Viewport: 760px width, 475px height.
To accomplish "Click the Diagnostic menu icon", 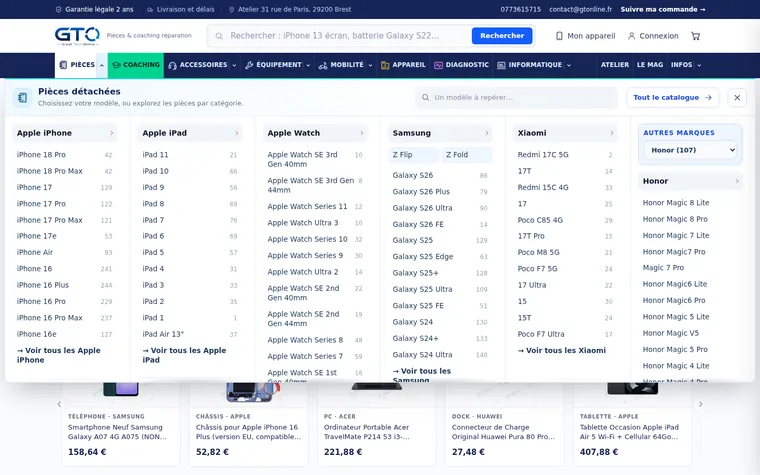I will [x=438, y=65].
